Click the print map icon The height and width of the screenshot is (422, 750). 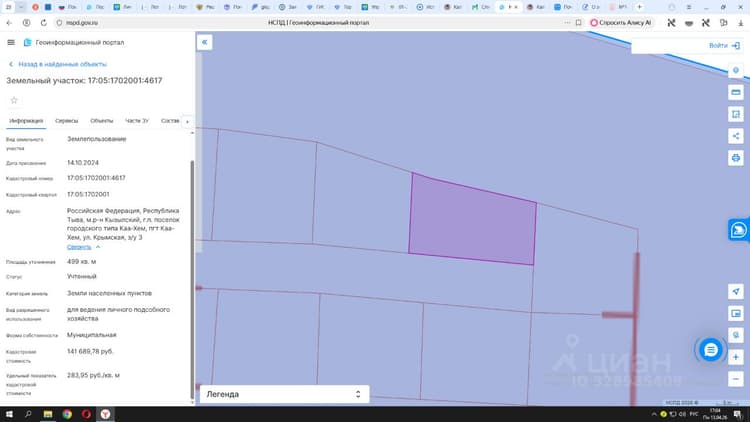[x=736, y=158]
